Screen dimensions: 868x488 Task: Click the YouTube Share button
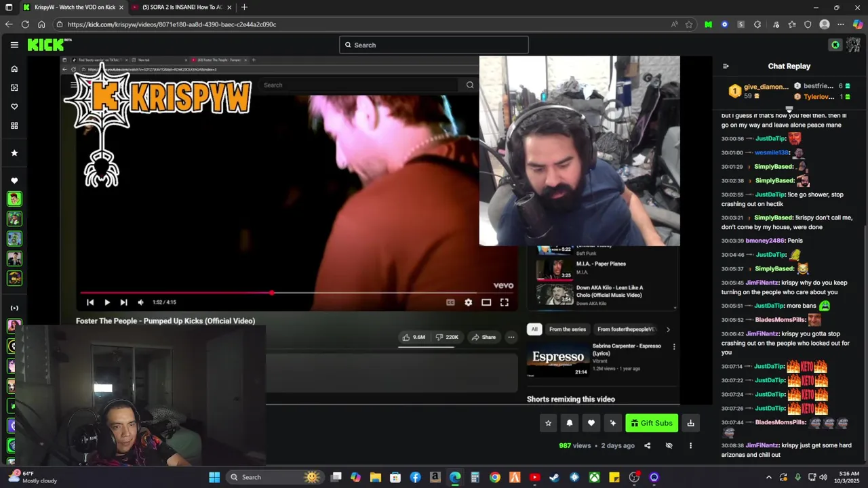coord(484,337)
